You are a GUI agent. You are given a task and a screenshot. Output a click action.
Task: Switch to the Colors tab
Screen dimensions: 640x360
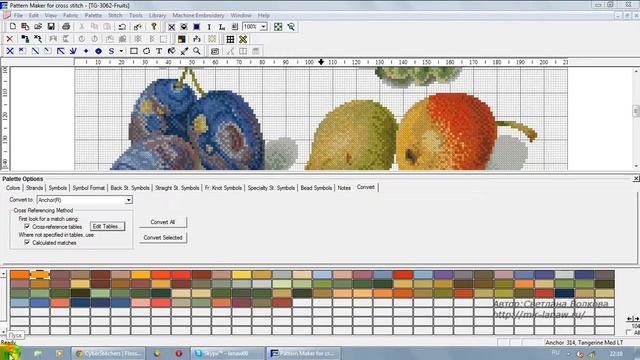[13, 188]
